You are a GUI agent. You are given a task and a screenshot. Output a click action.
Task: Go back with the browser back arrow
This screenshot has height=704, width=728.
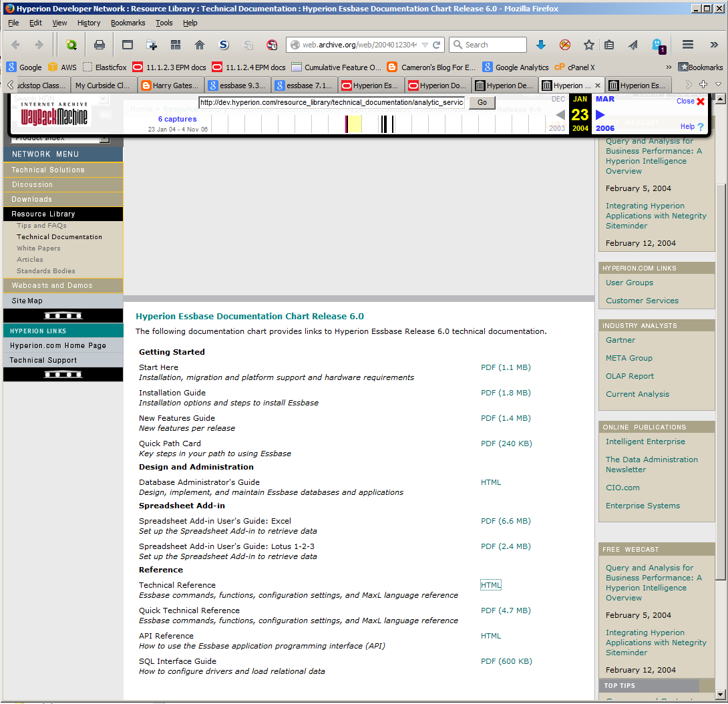15,45
